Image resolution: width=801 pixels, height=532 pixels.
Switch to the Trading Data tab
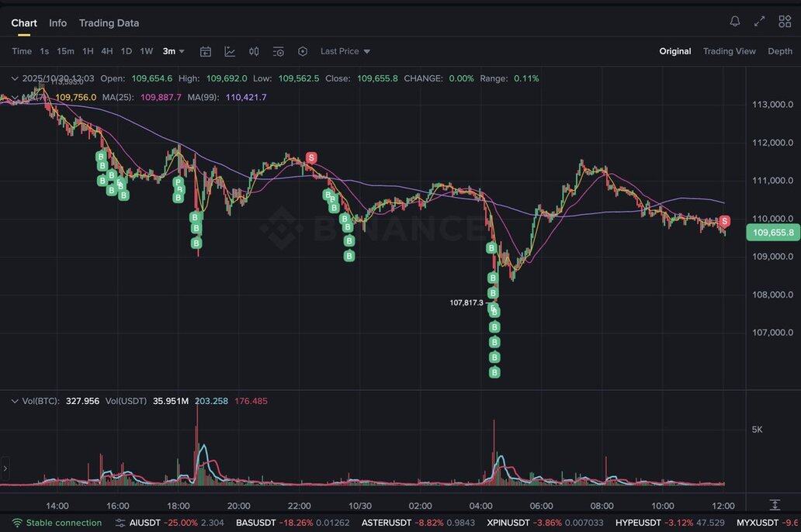pyautogui.click(x=109, y=22)
